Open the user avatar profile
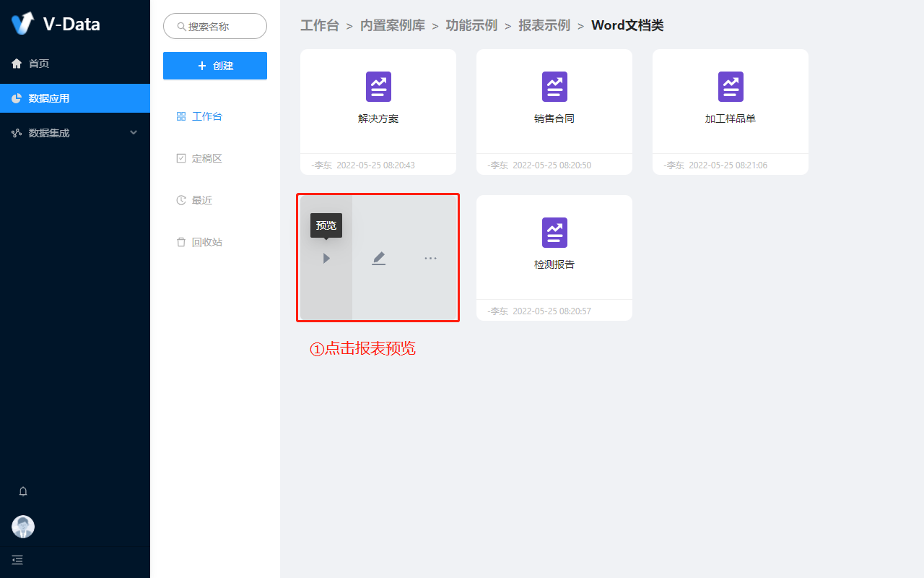This screenshot has width=924, height=578. click(x=23, y=527)
